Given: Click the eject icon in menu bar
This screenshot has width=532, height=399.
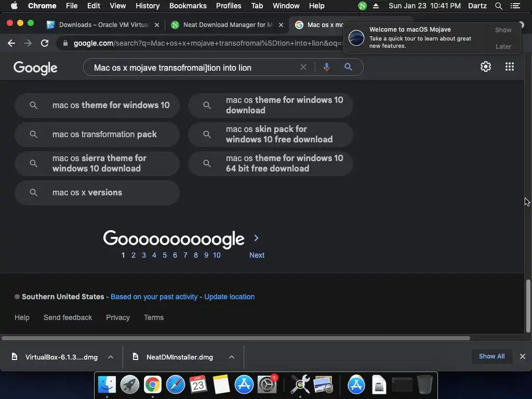Looking at the screenshot, I should [376, 6].
